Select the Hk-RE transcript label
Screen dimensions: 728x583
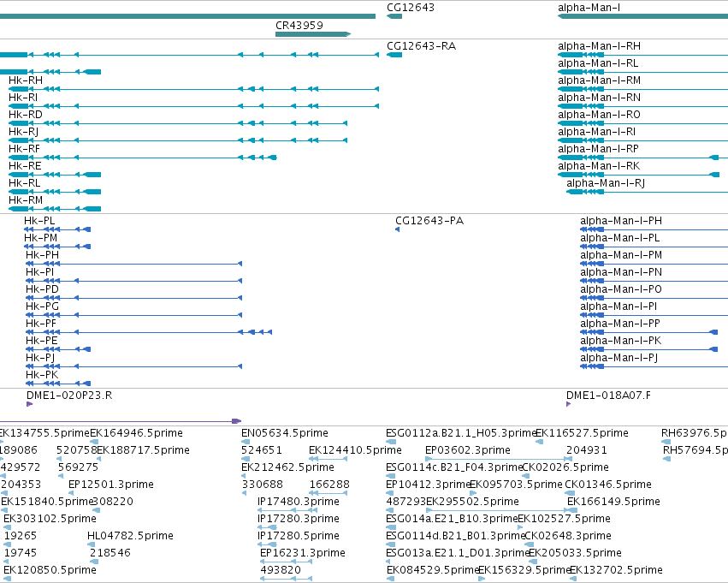pos(25,166)
